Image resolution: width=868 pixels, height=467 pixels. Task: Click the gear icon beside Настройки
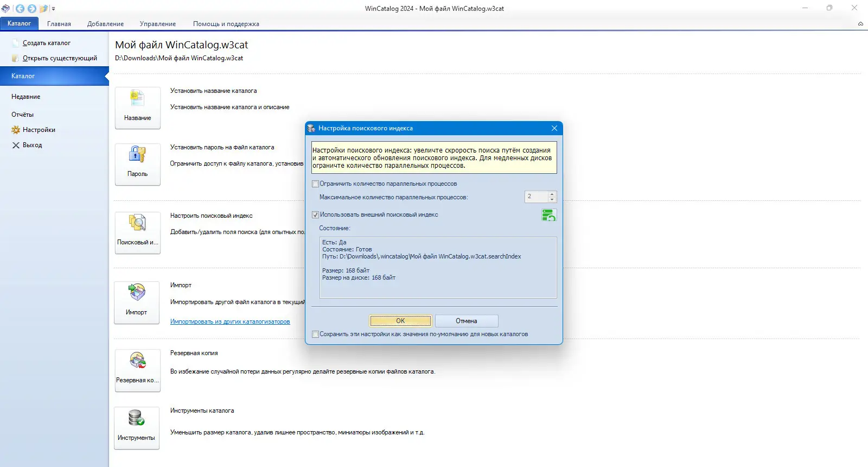(x=16, y=130)
